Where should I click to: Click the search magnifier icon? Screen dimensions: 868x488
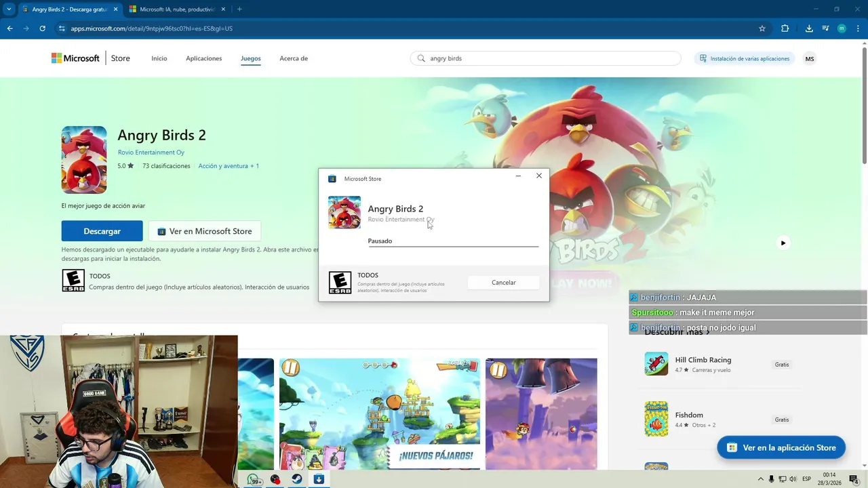[421, 58]
